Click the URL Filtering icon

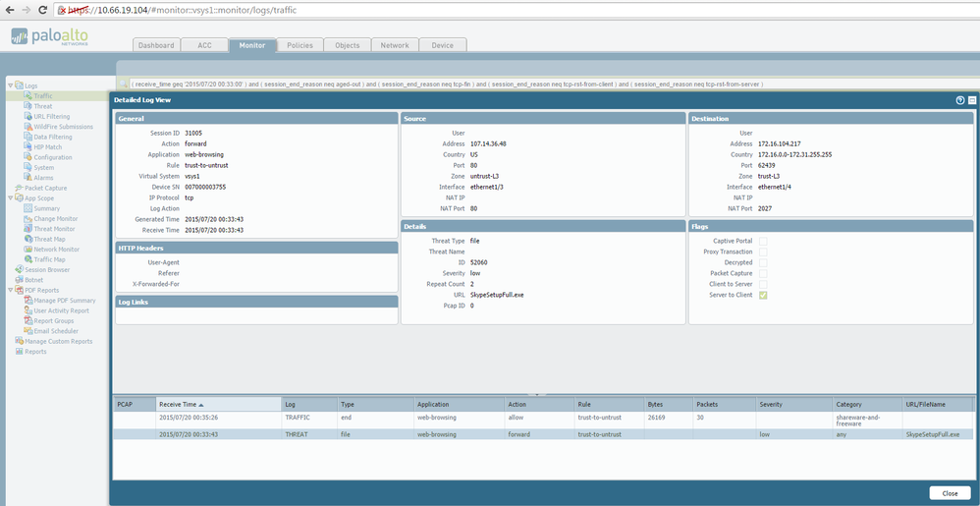pyautogui.click(x=28, y=116)
